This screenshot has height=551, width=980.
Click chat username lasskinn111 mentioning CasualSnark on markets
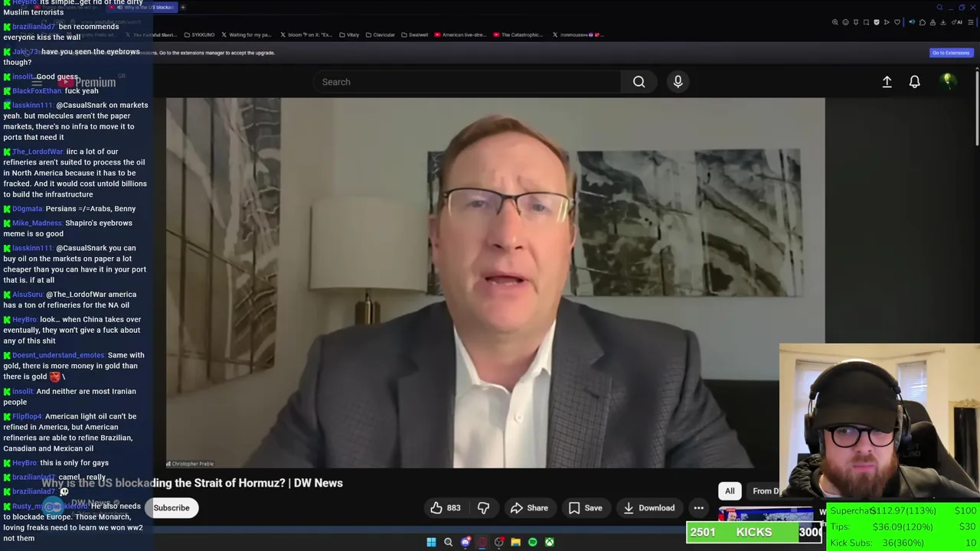pyautogui.click(x=32, y=106)
